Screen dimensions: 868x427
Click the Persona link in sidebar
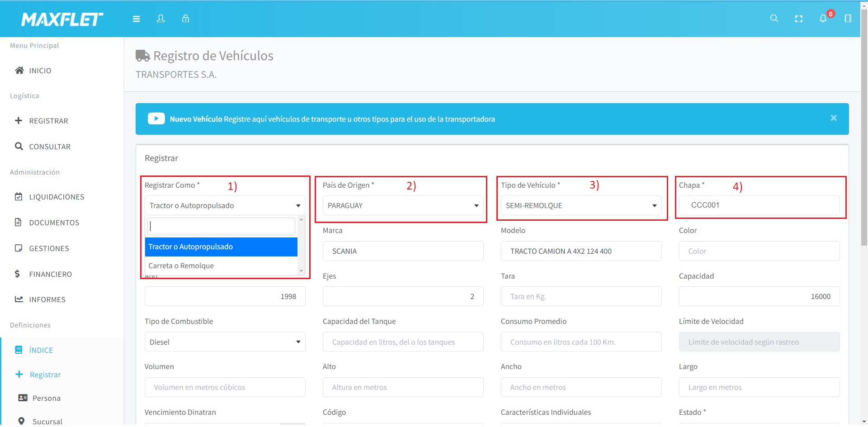[46, 398]
